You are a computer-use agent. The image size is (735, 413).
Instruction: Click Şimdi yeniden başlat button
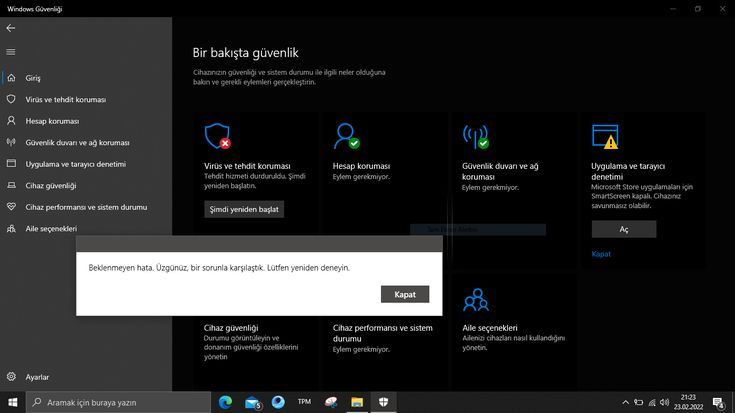244,209
